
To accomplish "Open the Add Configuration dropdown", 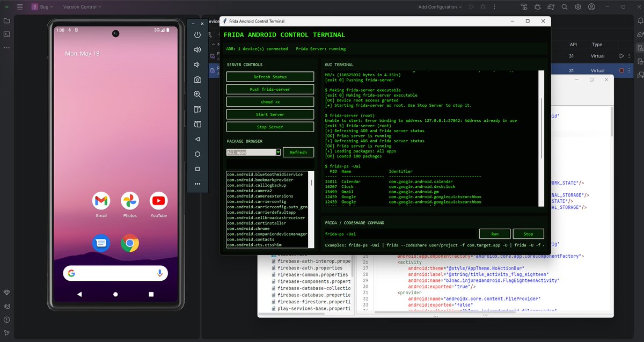I will (x=440, y=7).
